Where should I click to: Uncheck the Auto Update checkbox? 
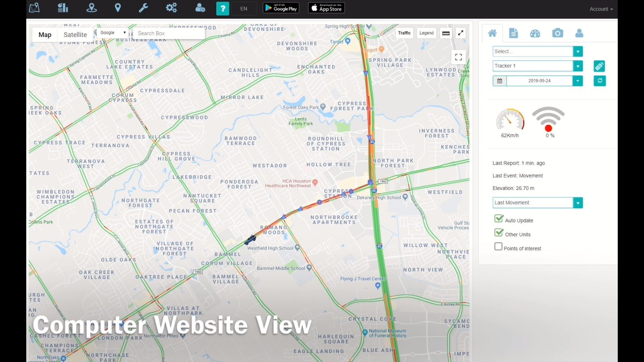point(499,219)
